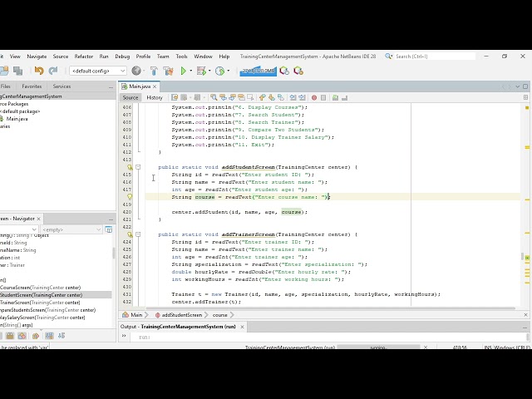Click the lightbulb hint on line 418
The width and height of the screenshot is (532, 399).
(x=130, y=197)
